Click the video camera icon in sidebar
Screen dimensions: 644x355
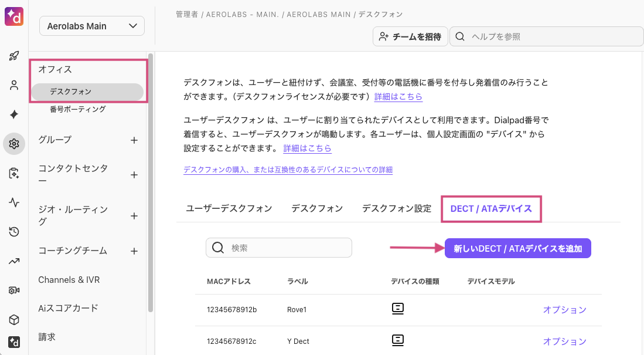[14, 290]
